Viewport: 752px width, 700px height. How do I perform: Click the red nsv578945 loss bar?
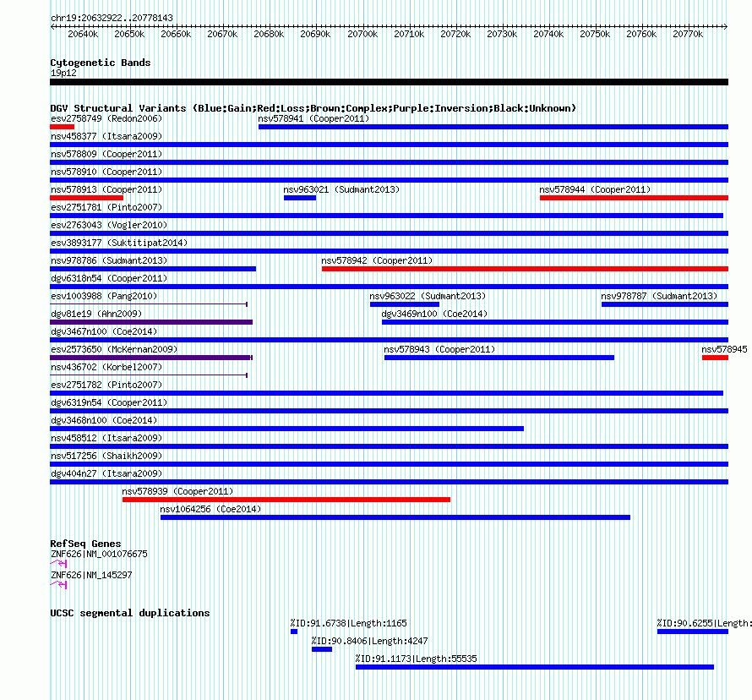pyautogui.click(x=715, y=358)
